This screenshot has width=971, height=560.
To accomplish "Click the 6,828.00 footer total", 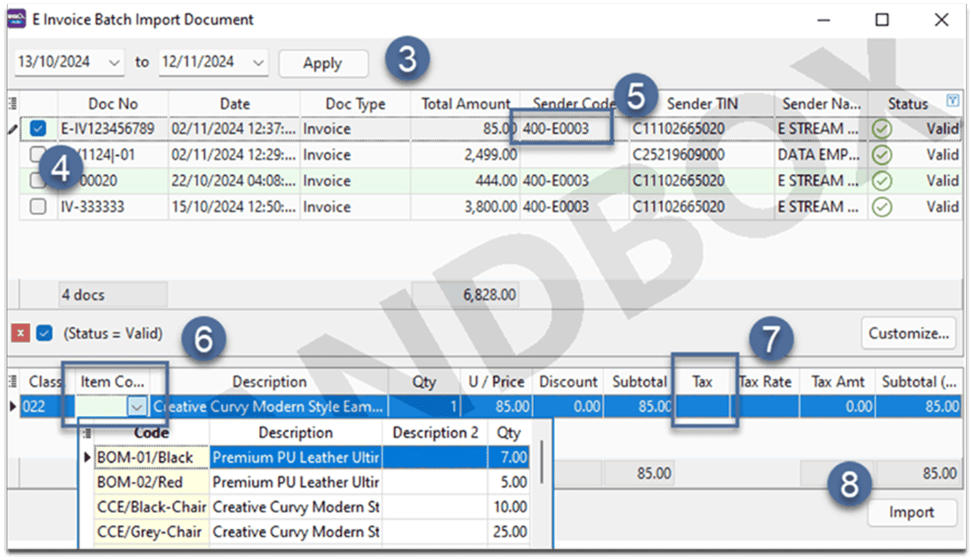I will click(x=466, y=295).
